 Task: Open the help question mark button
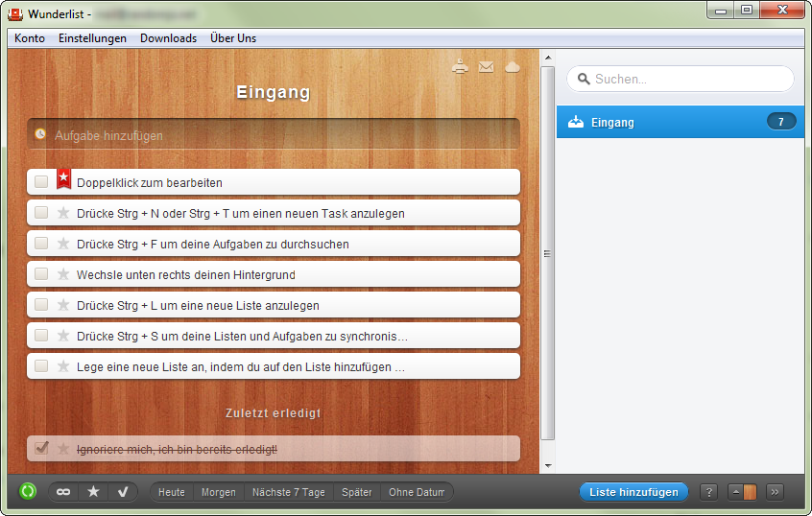(x=708, y=492)
